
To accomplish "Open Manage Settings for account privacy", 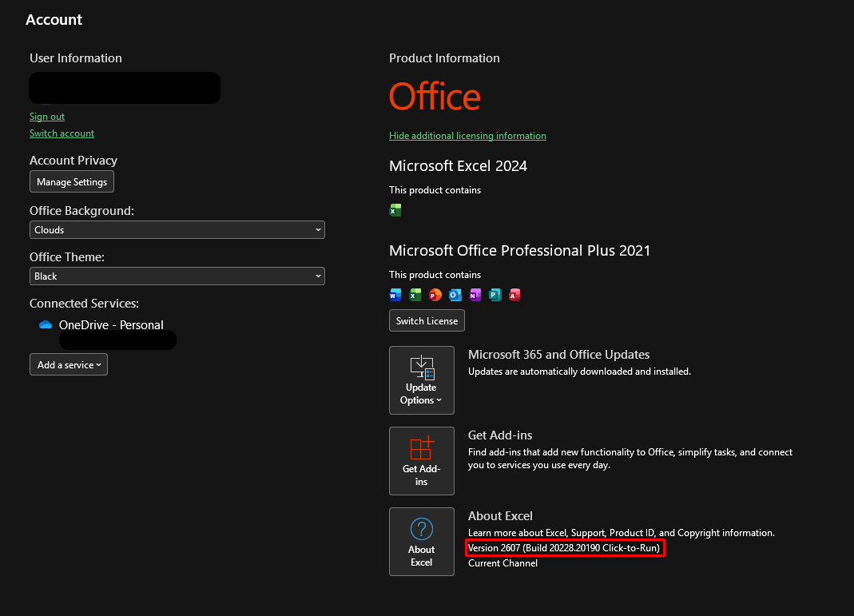I will pos(72,182).
